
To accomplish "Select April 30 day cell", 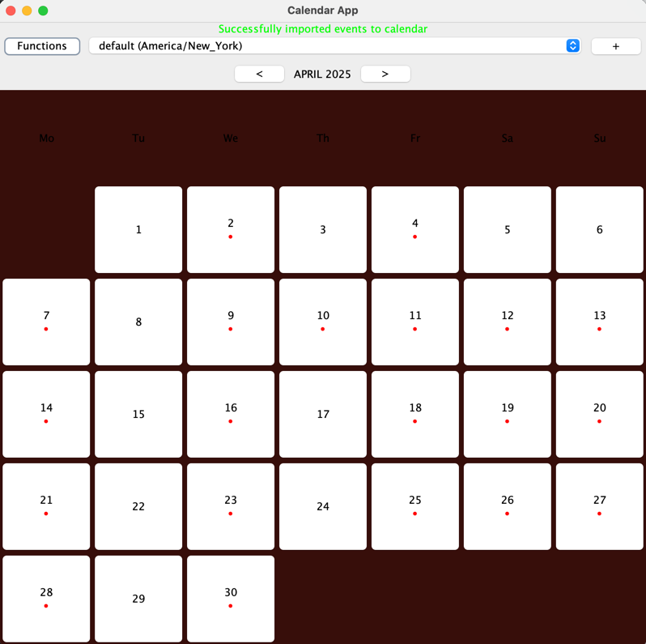I will (x=231, y=599).
